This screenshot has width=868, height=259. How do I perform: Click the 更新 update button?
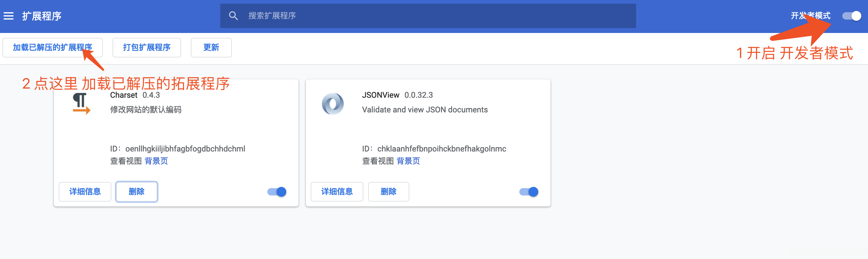pos(211,47)
